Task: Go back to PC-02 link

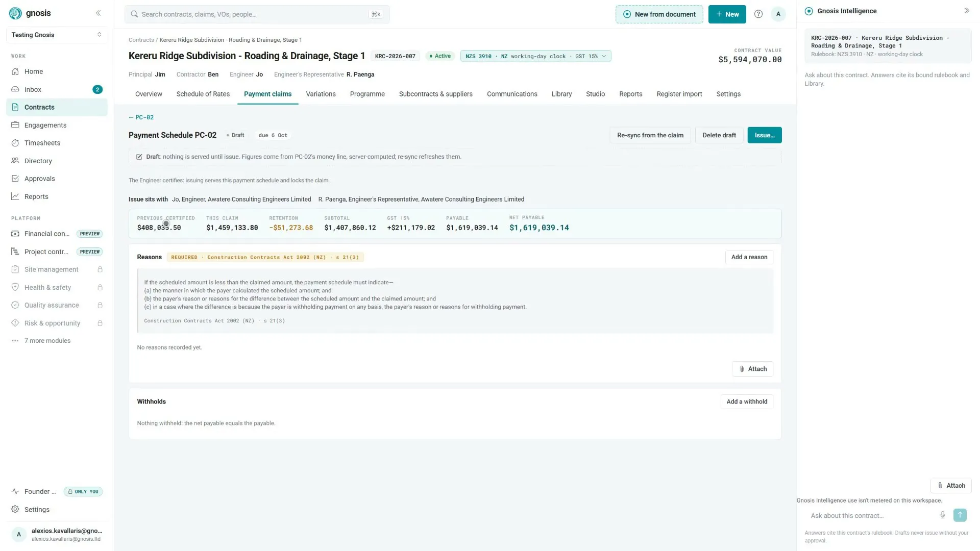Action: [141, 117]
